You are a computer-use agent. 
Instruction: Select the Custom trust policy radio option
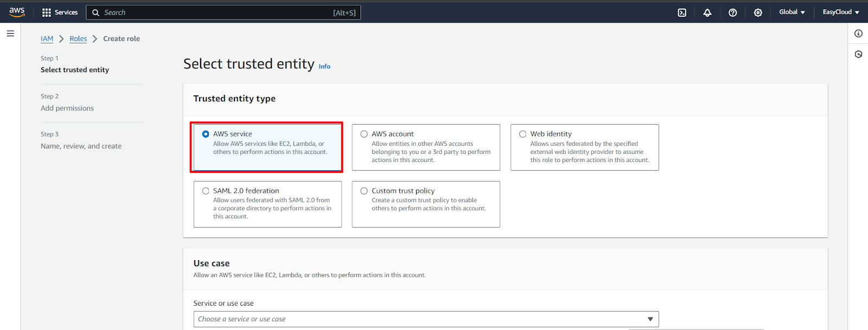[x=364, y=191]
